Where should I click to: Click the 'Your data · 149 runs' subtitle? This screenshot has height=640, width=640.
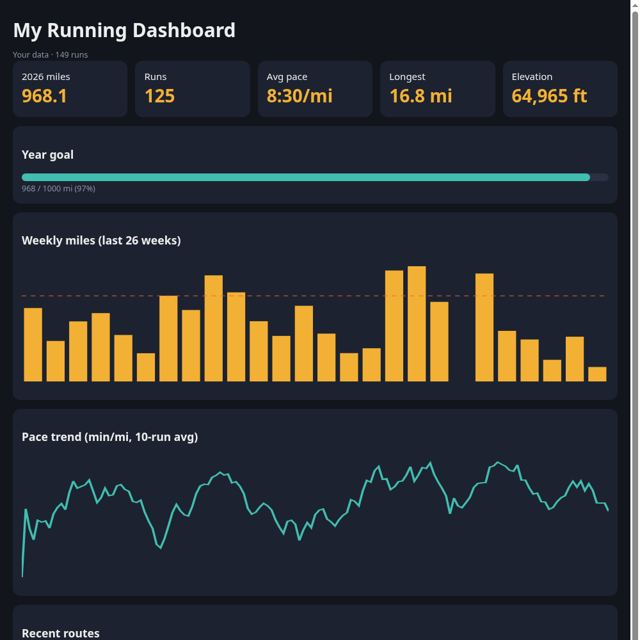pyautogui.click(x=50, y=55)
